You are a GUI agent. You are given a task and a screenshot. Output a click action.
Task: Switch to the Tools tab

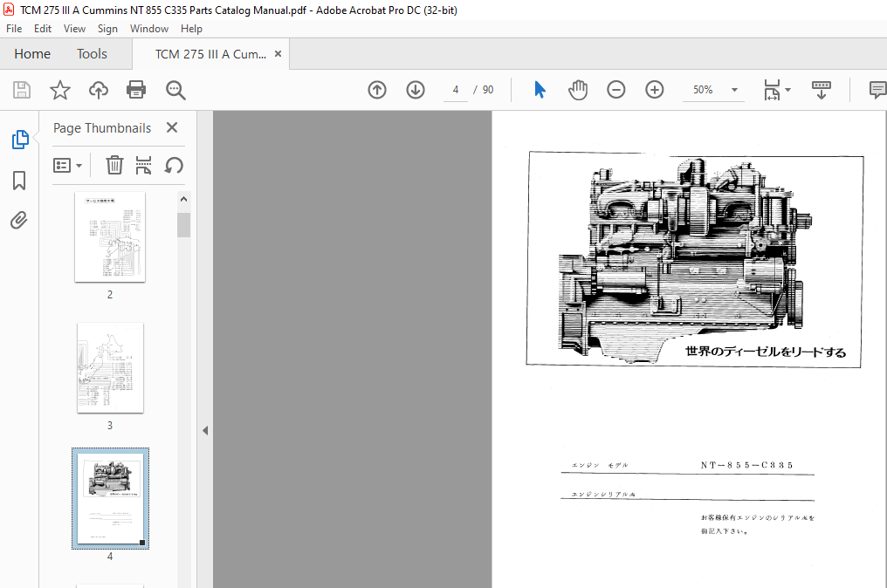click(x=92, y=54)
